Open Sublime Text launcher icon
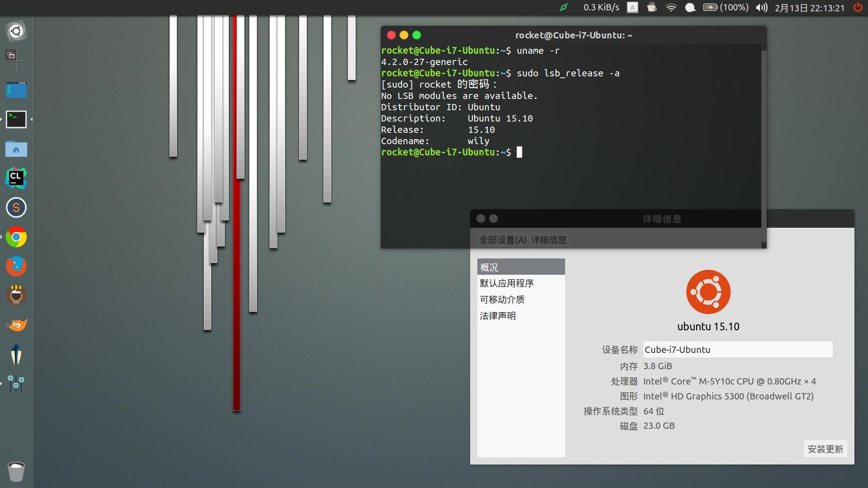Viewport: 868px width, 488px height. coord(16,207)
